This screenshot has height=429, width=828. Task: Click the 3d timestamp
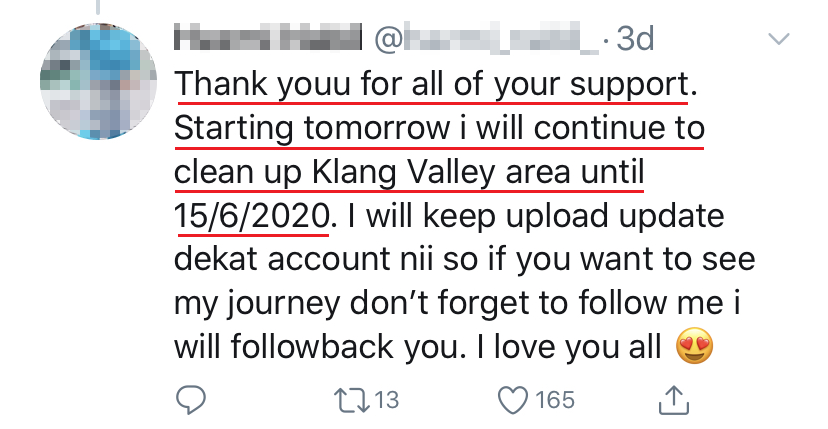pyautogui.click(x=635, y=40)
